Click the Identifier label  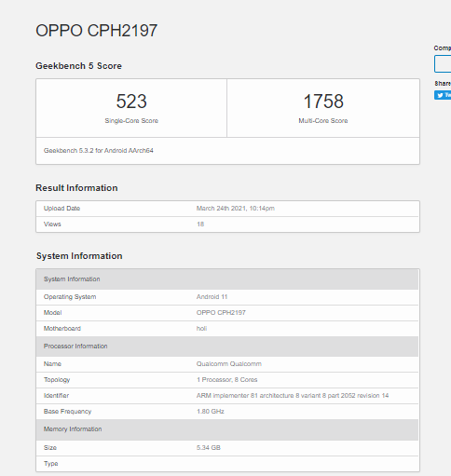[56, 396]
